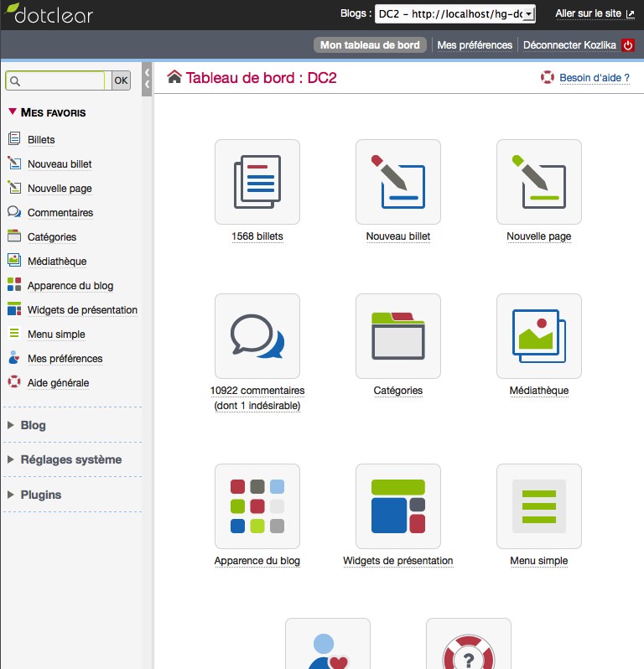This screenshot has height=669, width=644.
Task: Click the Menu simple dashboard icon
Action: tap(538, 506)
